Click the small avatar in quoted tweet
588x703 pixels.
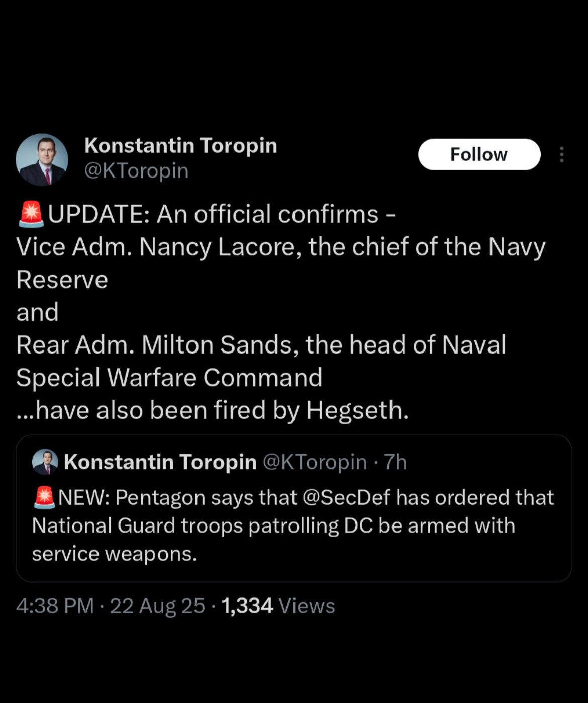tap(45, 462)
